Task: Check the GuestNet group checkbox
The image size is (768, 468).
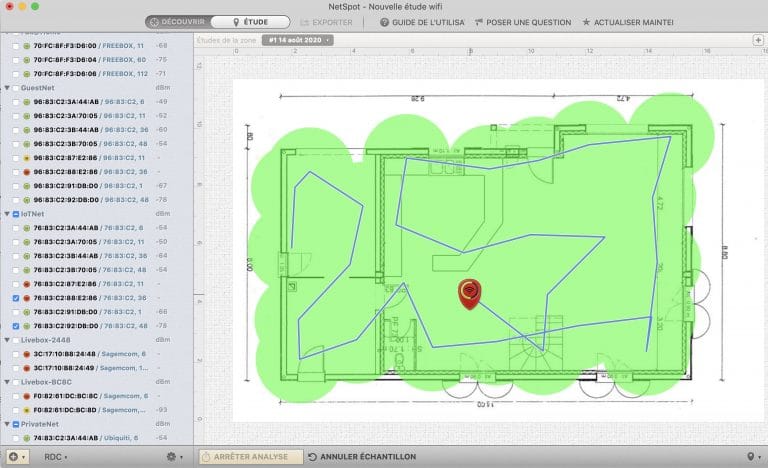Action: click(17, 88)
